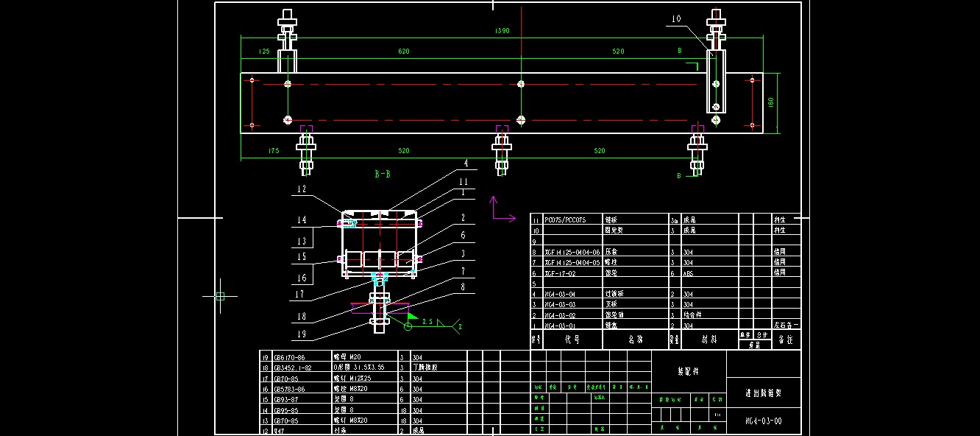The image size is (980, 436).
Task: Select the XG4-03-01 code cell
Action: 560,326
